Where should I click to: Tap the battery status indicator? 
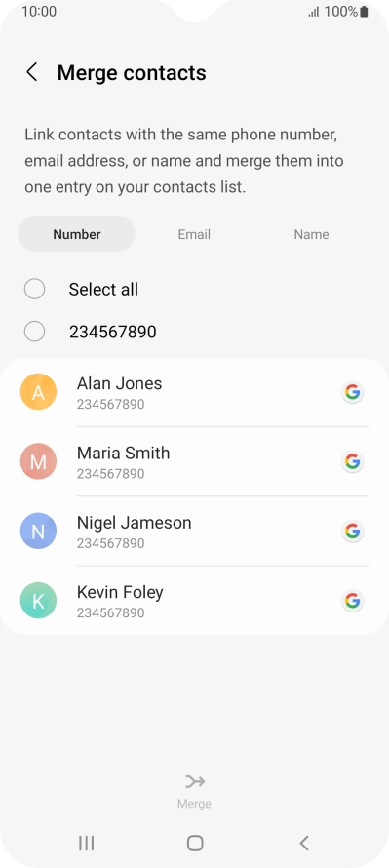[364, 12]
